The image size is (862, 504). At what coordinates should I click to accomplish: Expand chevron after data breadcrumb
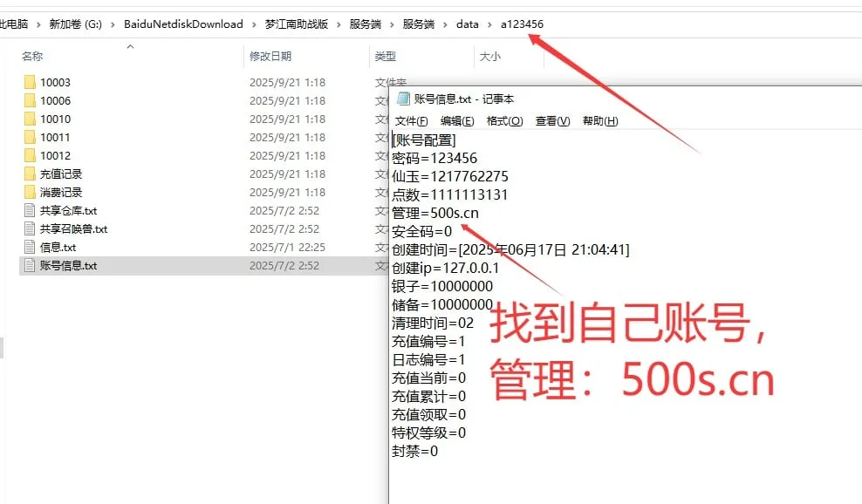coord(489,24)
